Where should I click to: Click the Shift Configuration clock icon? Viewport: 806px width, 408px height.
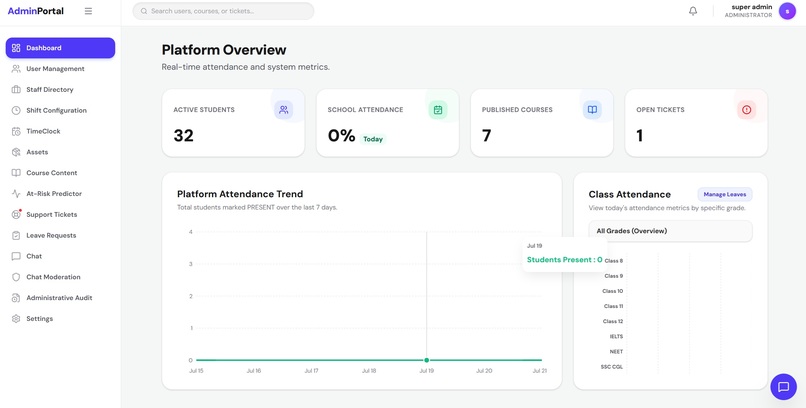[x=16, y=110]
